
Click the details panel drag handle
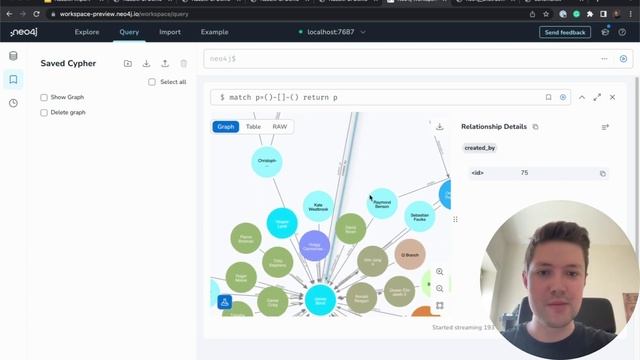click(x=455, y=220)
